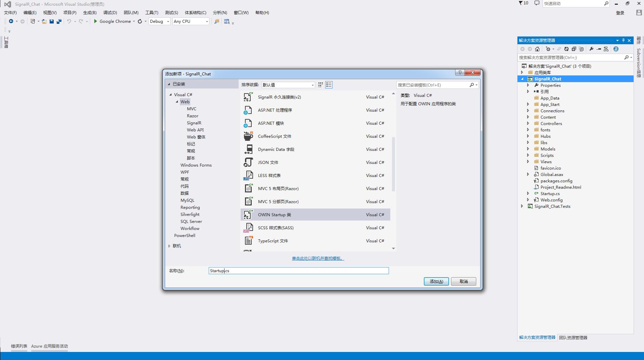The height and width of the screenshot is (360, 644).
Task: Click the Open File folder icon
Action: click(44, 21)
